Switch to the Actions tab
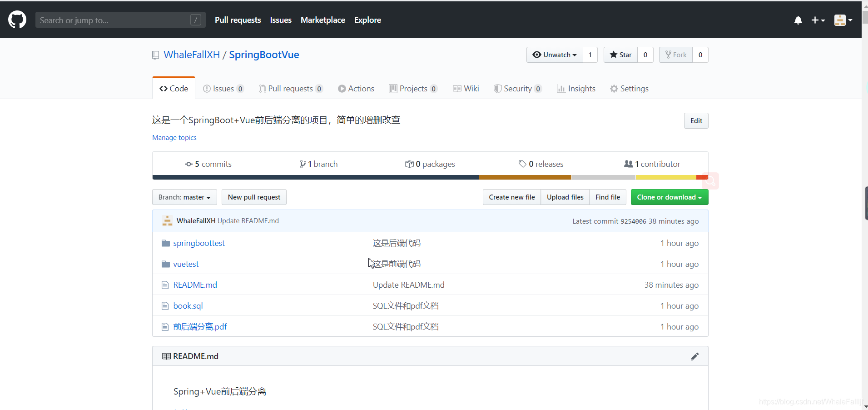The height and width of the screenshot is (410, 868). [356, 89]
